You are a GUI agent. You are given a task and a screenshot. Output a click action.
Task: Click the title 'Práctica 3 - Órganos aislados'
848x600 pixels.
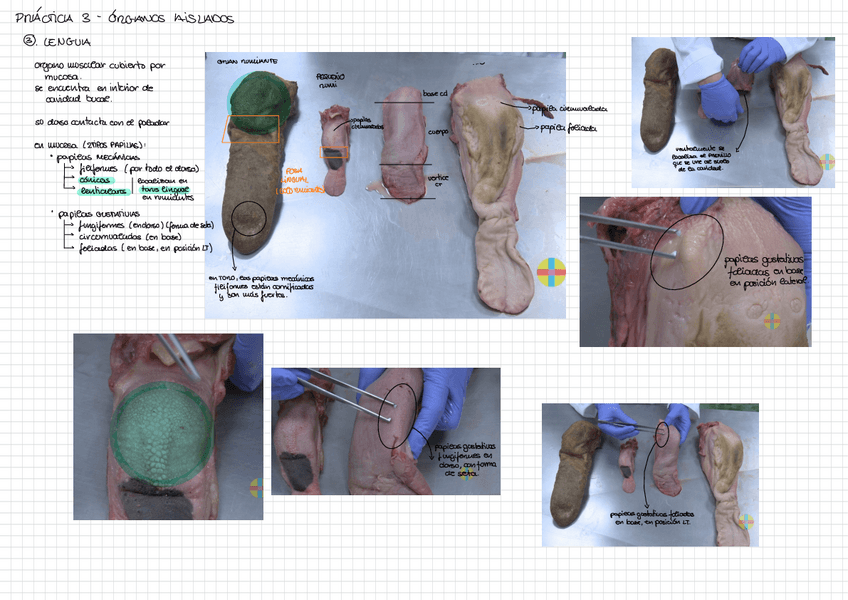[x=124, y=19]
